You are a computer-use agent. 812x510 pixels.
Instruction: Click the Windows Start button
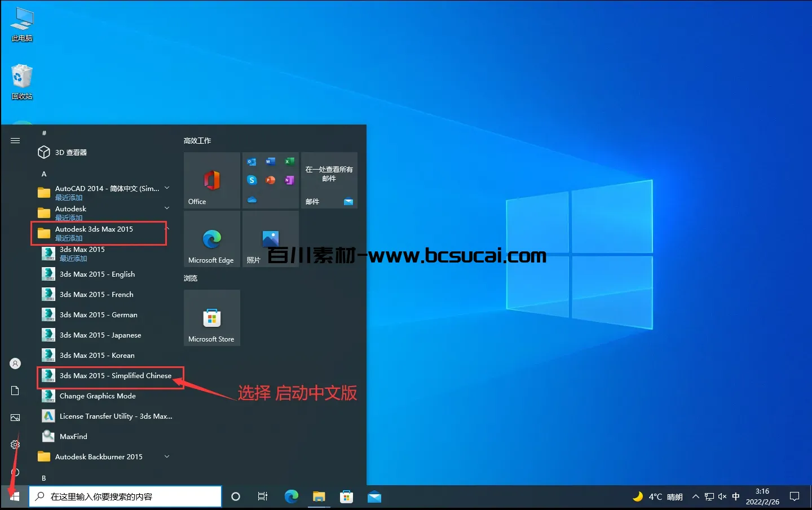pyautogui.click(x=15, y=496)
